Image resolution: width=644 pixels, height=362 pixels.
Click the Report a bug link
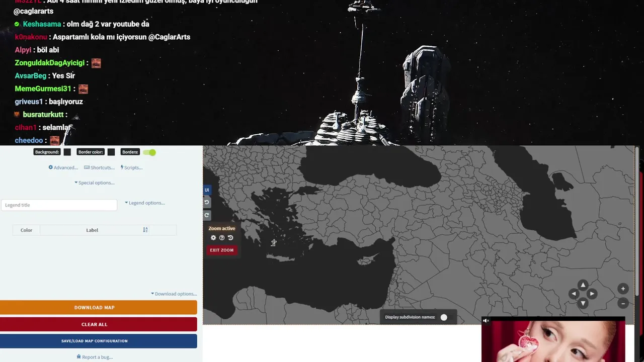point(95,357)
